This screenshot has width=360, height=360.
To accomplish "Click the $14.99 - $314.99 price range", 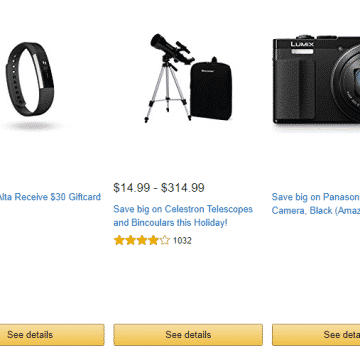I will pyautogui.click(x=159, y=188).
